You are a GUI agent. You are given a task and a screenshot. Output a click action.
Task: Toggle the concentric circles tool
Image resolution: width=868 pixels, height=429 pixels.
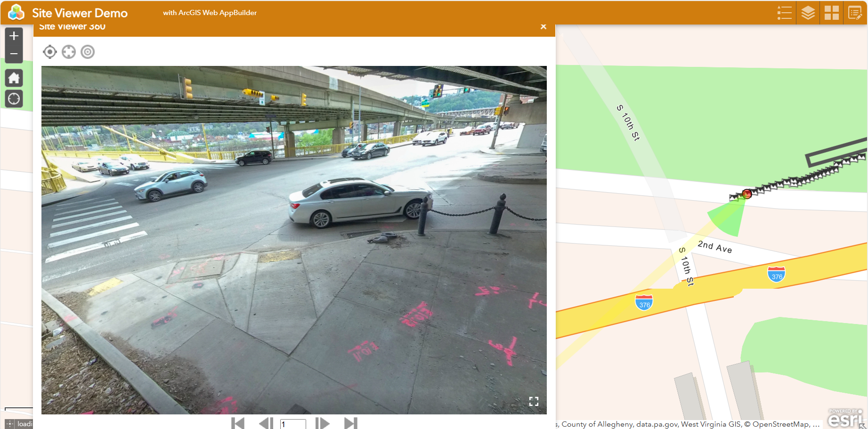[88, 52]
